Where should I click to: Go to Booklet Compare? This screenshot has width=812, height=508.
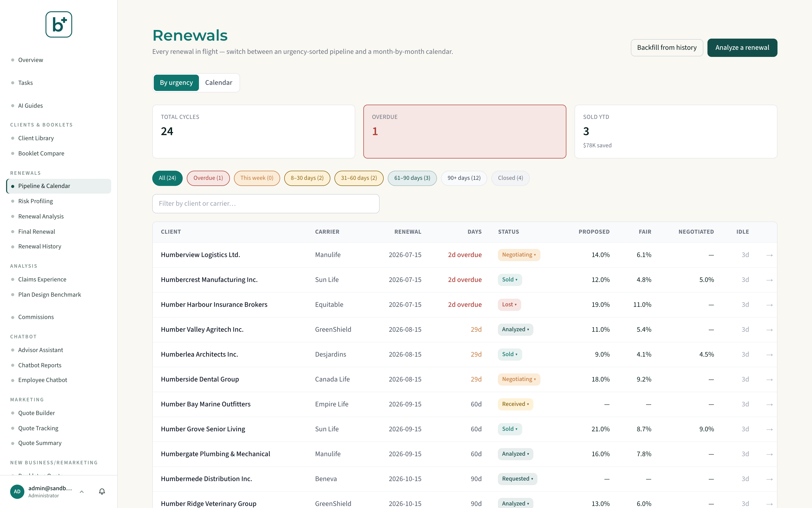[x=41, y=153]
